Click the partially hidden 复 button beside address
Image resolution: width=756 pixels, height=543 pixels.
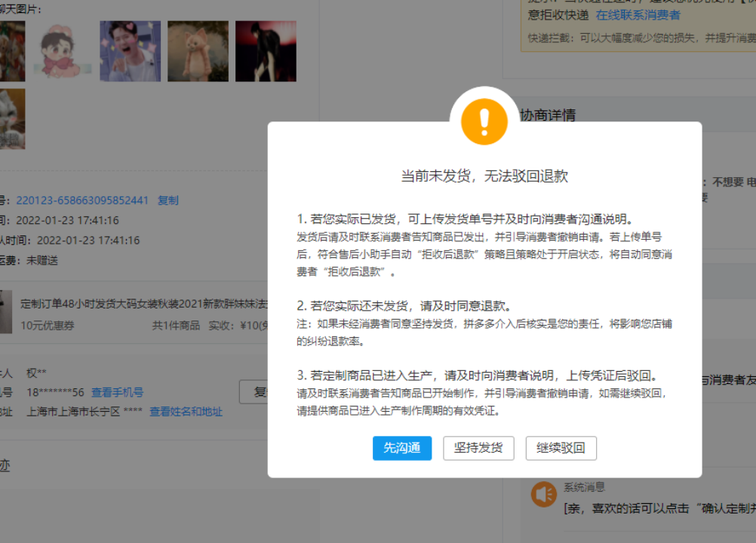(x=254, y=392)
